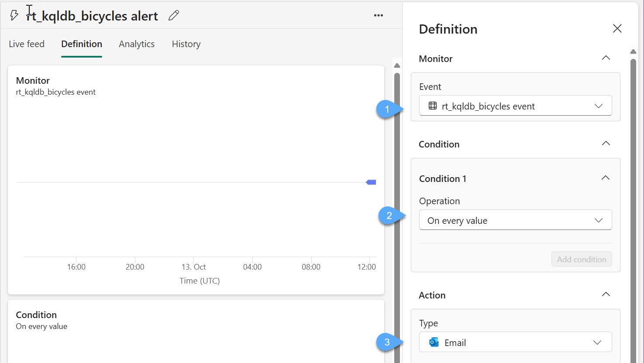Open the three-dot more options menu

[x=379, y=16]
